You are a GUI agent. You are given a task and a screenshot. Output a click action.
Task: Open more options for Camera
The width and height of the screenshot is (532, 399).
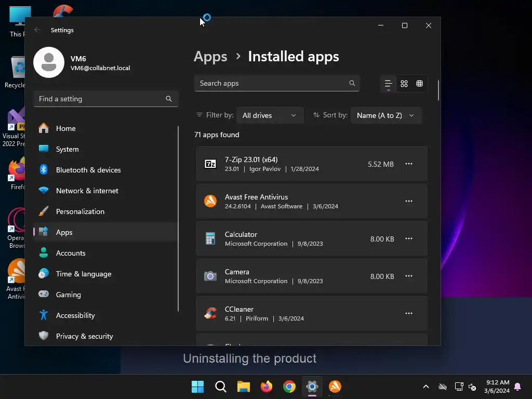point(409,276)
